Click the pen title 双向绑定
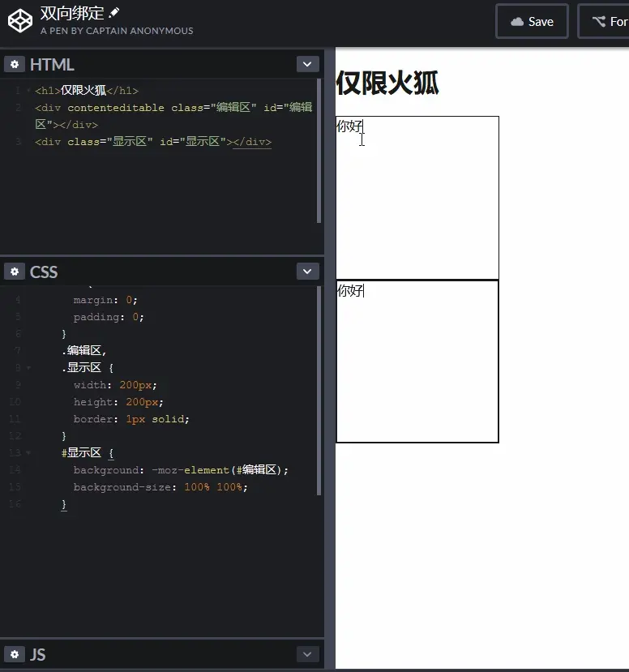Viewport: 629px width, 672px height. (72, 13)
